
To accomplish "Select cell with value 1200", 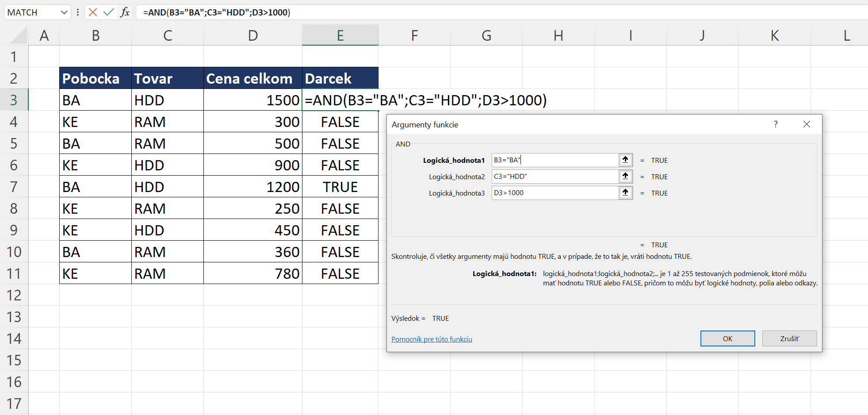I will click(x=253, y=187).
